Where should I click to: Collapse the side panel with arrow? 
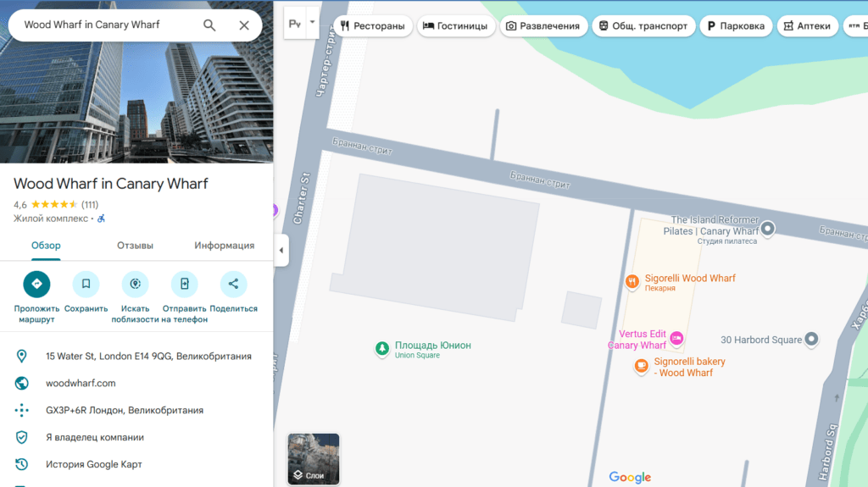click(x=281, y=250)
